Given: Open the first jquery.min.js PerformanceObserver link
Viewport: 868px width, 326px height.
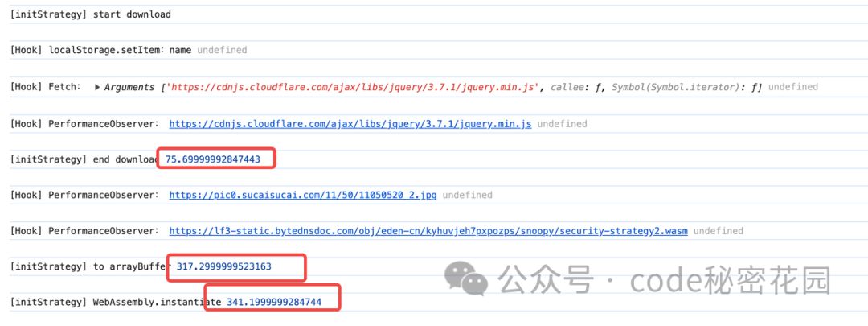Looking at the screenshot, I should (350, 124).
